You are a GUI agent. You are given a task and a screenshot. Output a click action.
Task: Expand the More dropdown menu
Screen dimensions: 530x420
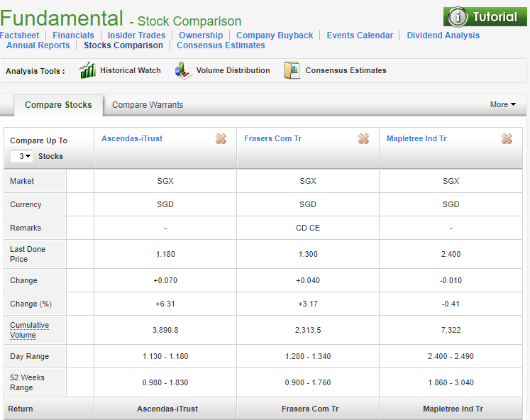pyautogui.click(x=502, y=104)
